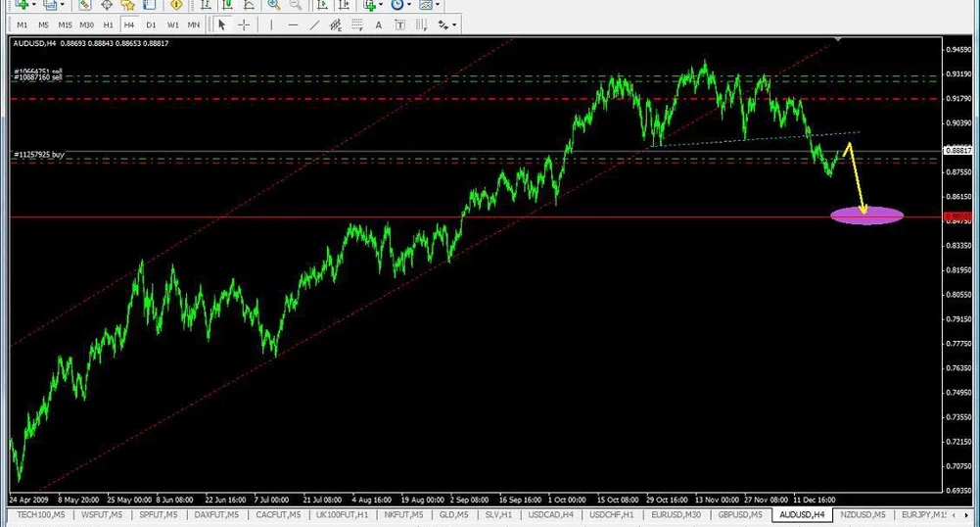
Task: Switch to the TECH100,M5 chart tab
Action: coord(40,514)
